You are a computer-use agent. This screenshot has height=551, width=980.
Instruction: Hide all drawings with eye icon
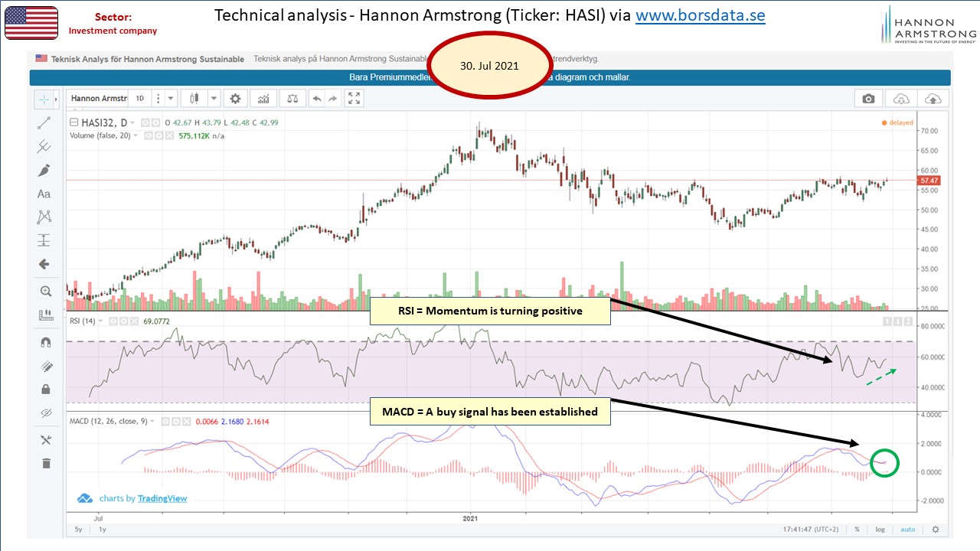pyautogui.click(x=44, y=413)
